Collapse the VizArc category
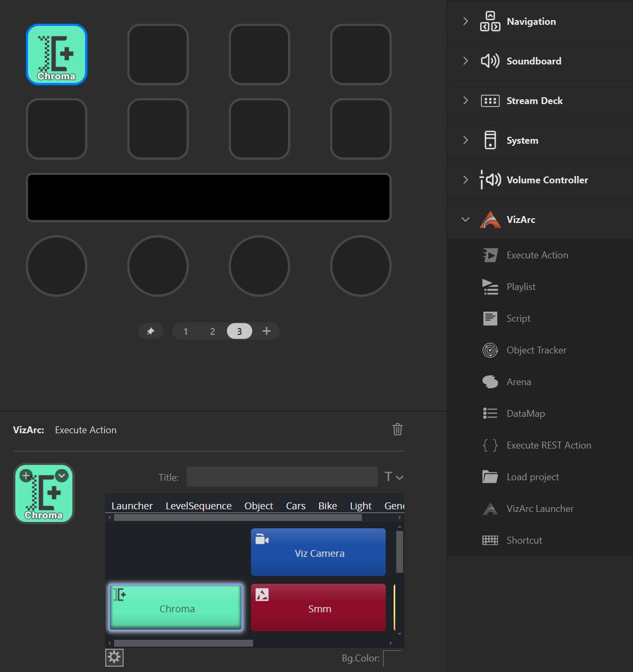Image resolution: width=633 pixels, height=672 pixels. (x=466, y=219)
